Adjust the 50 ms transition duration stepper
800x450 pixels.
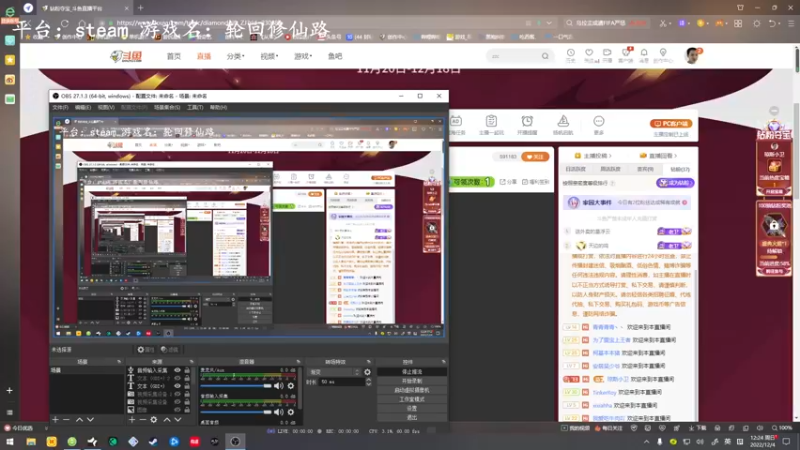(x=368, y=382)
